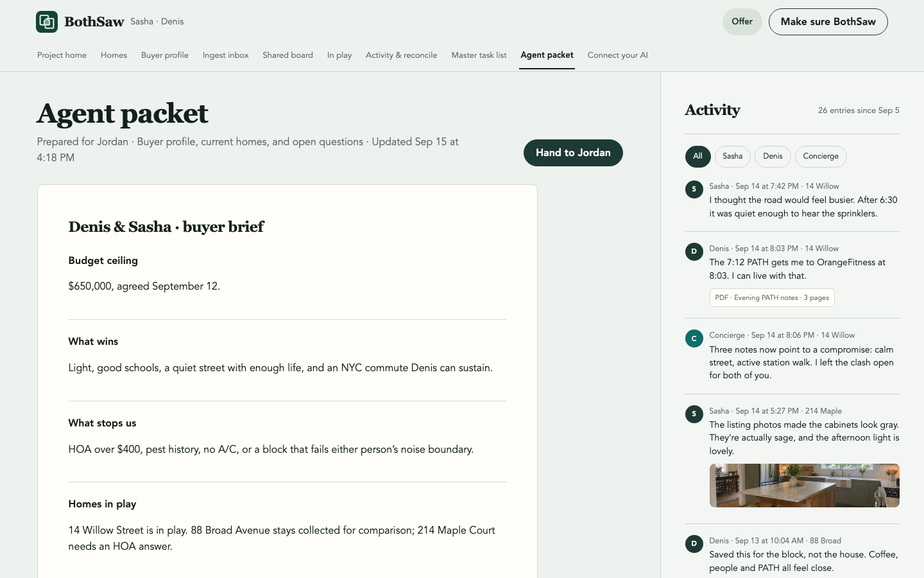Open the In play tab

pos(339,55)
